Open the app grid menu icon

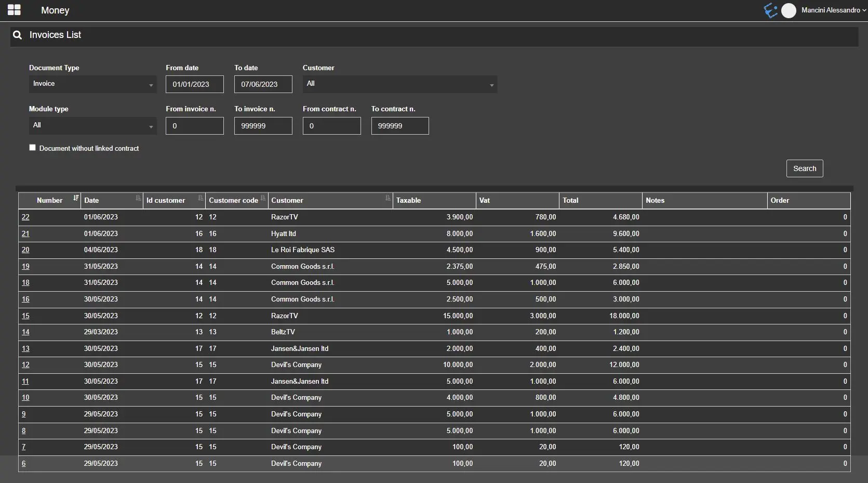pyautogui.click(x=14, y=10)
